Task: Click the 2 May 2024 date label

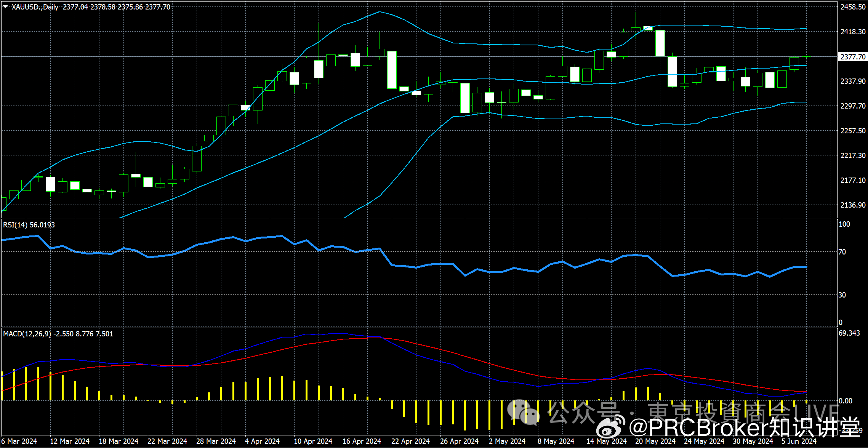Action: tap(507, 441)
